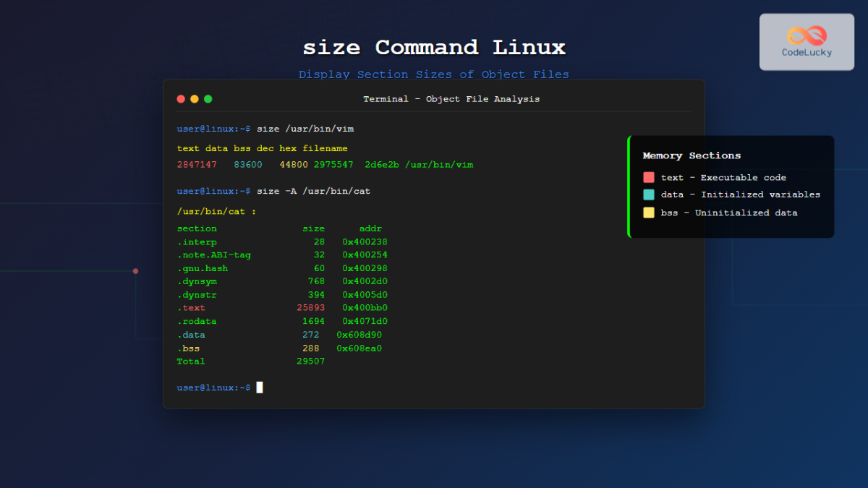868x488 pixels.
Task: Expand the .text section row
Action: [192, 307]
